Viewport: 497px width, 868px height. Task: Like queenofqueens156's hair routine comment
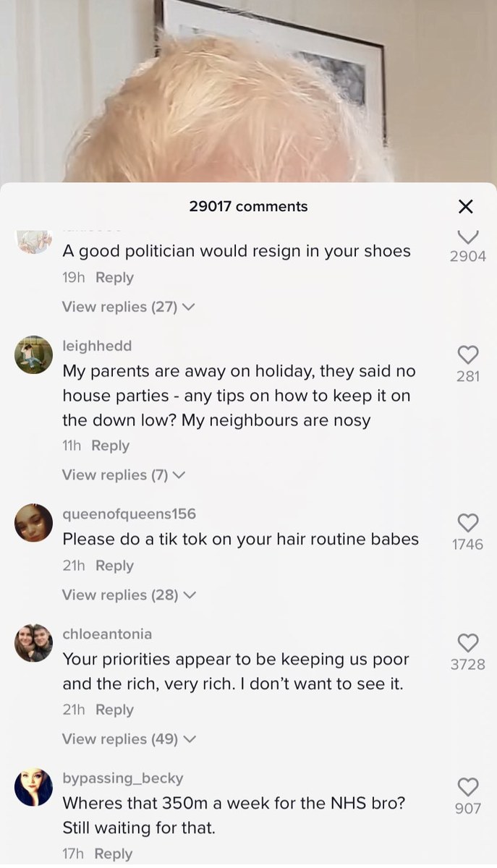(x=468, y=522)
